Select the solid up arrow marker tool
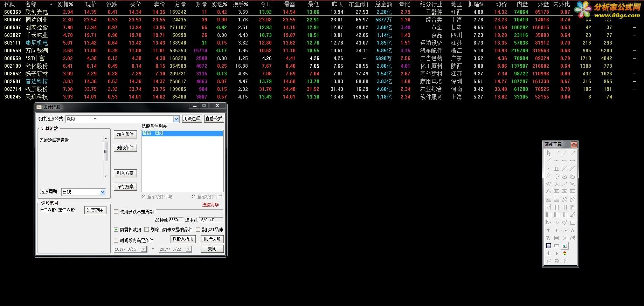Image resolution: width=644 pixels, height=306 pixels. coord(548,230)
